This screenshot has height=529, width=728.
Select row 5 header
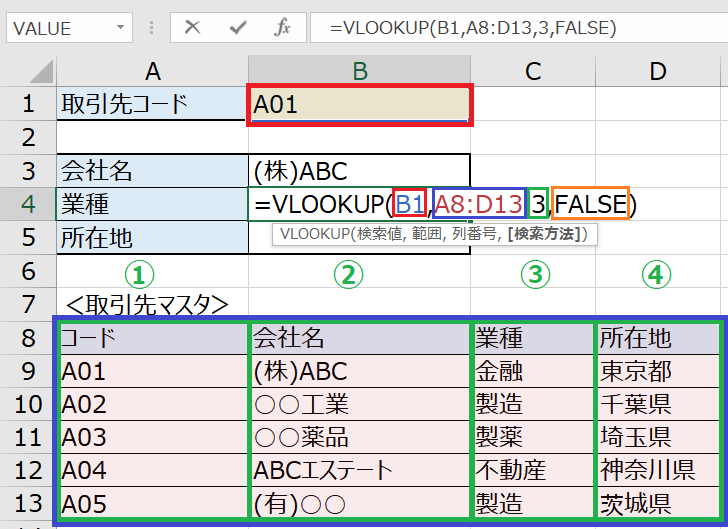[x=28, y=237]
